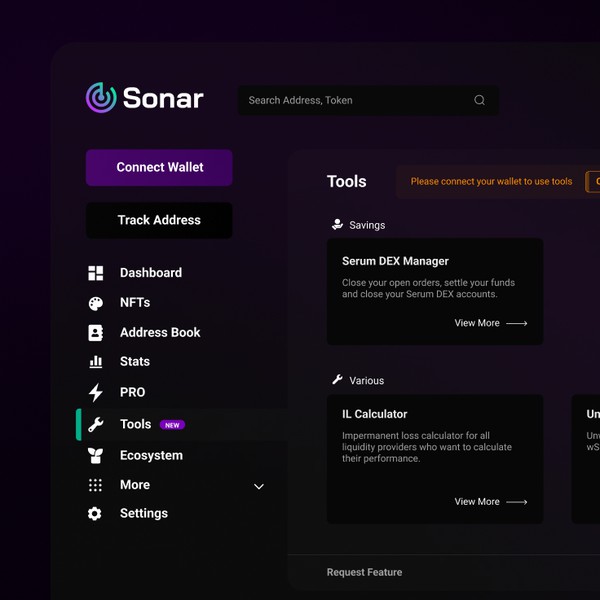This screenshot has height=600, width=600.
Task: Click the Ecosystem plant icon
Action: 96,456
